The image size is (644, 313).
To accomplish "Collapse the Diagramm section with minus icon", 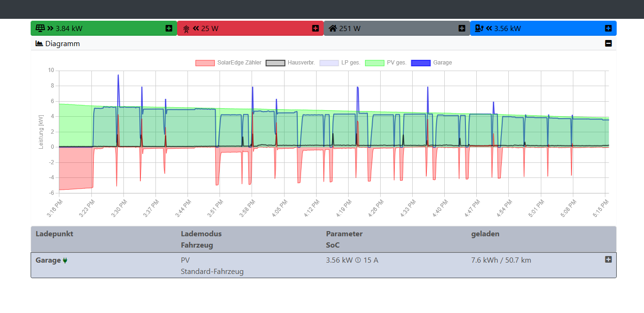I will 608,43.
